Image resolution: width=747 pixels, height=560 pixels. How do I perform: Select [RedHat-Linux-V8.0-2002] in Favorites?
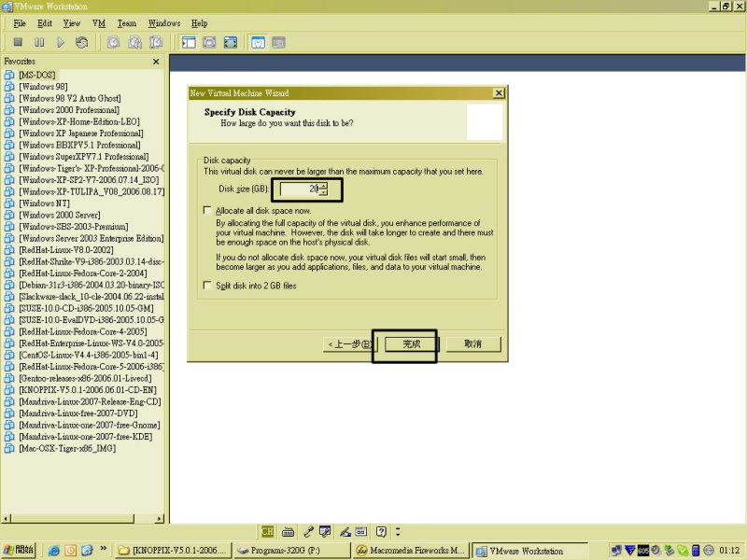66,250
